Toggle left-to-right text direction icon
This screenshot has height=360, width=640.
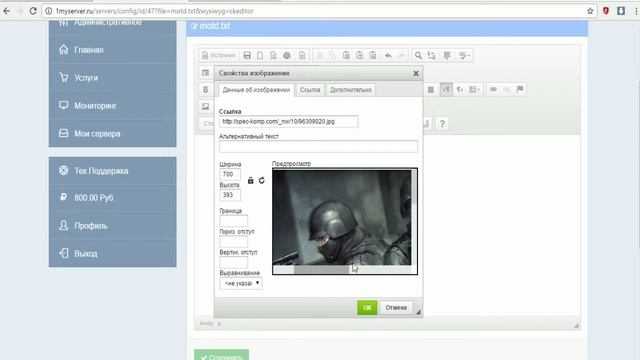446,89
